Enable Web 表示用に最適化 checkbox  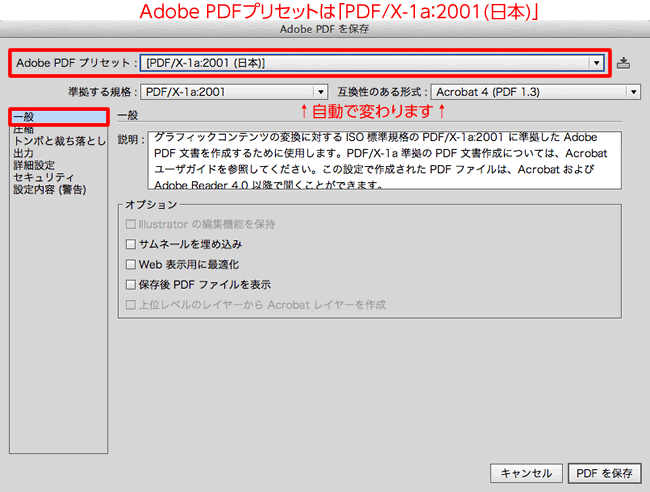coord(131,264)
